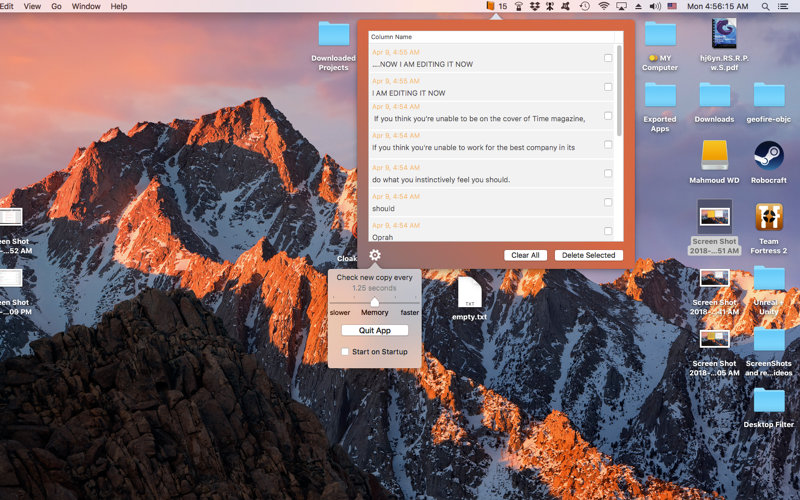
Task: Select the hj6yn.RS.R.P.w.S.pdf file icon
Action: pyautogui.click(x=724, y=34)
